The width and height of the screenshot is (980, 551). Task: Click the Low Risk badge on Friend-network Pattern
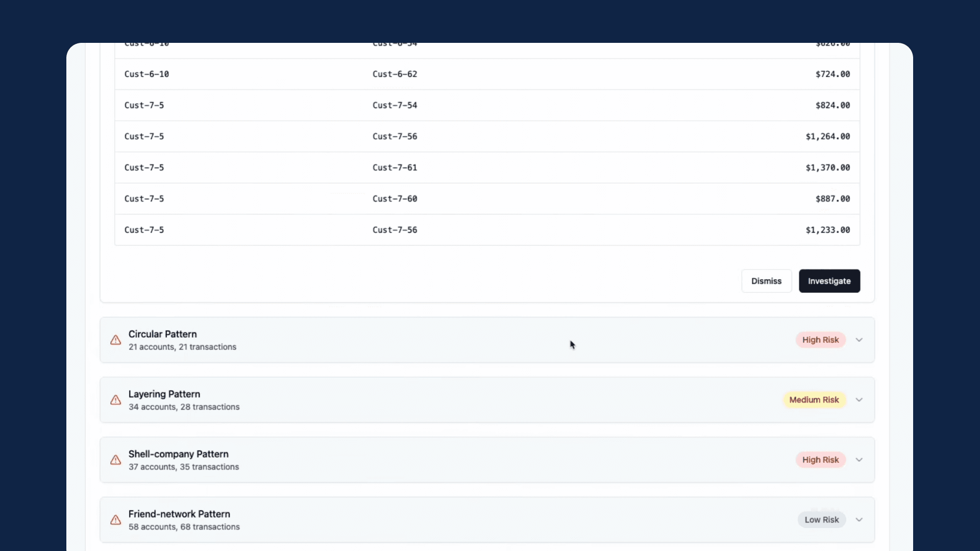pyautogui.click(x=821, y=520)
